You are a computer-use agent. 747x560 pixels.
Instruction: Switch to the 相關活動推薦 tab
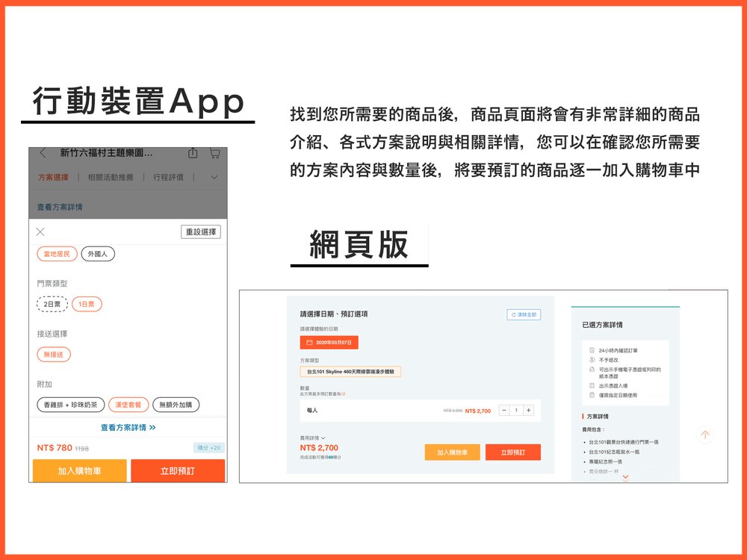coord(111,177)
